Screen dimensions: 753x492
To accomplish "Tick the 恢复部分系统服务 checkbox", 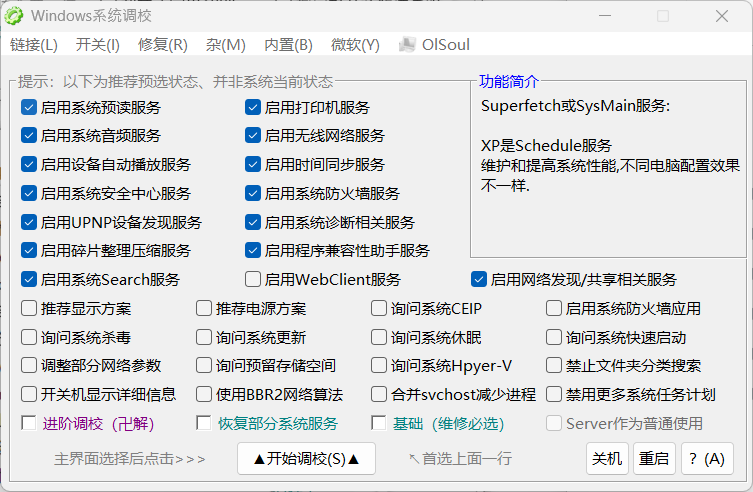I will [204, 423].
